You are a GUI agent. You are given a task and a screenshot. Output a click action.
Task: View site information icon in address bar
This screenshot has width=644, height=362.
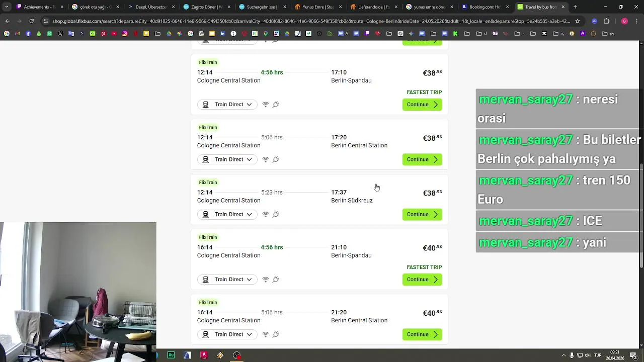click(46, 21)
